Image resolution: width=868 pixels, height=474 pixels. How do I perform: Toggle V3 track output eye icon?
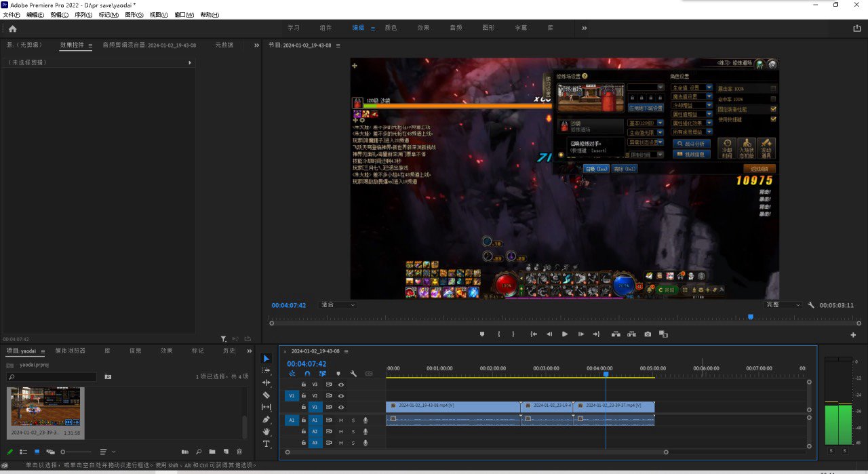[x=341, y=384]
